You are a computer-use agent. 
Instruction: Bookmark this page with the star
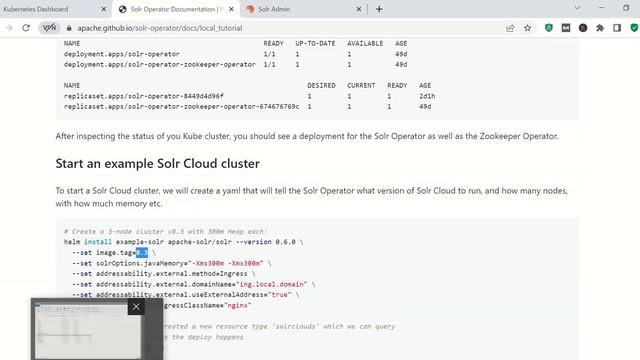tap(528, 28)
